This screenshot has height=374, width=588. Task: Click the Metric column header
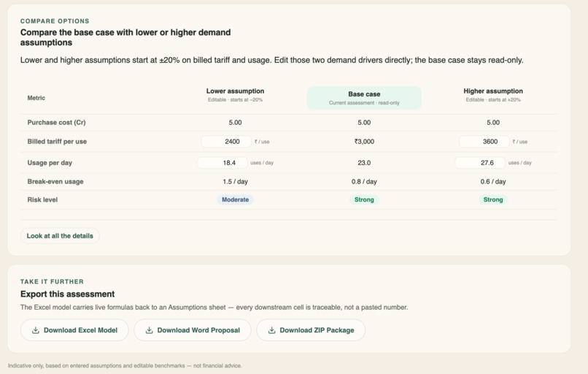[x=36, y=98]
